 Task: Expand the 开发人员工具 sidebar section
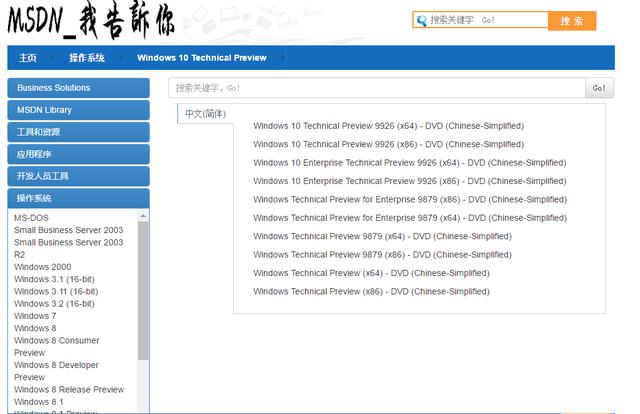(78, 176)
